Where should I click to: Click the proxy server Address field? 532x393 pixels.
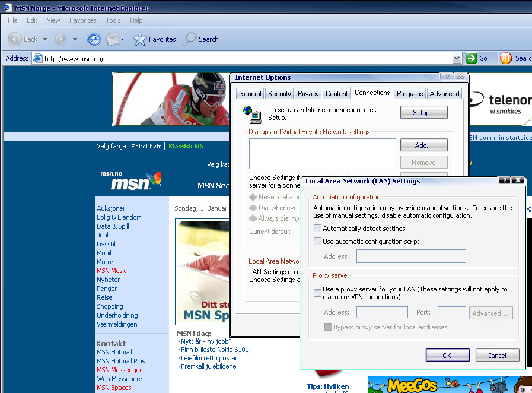382,312
